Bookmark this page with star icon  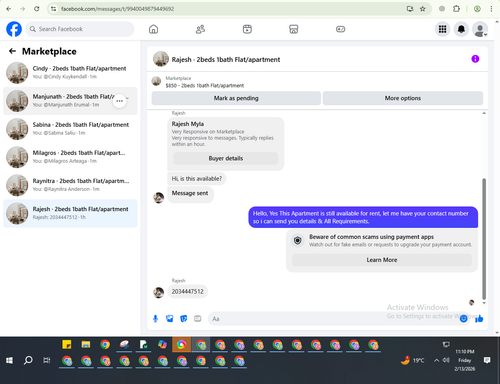423,9
